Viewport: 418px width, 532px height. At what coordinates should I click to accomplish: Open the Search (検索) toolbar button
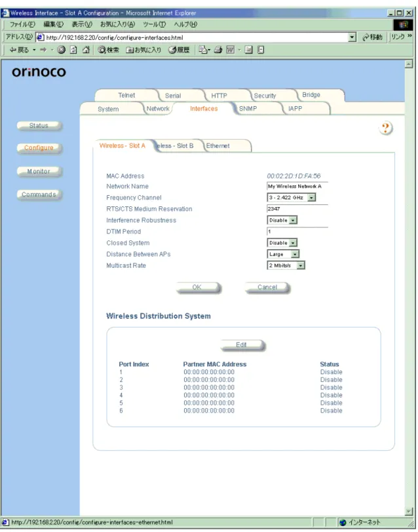coord(109,50)
